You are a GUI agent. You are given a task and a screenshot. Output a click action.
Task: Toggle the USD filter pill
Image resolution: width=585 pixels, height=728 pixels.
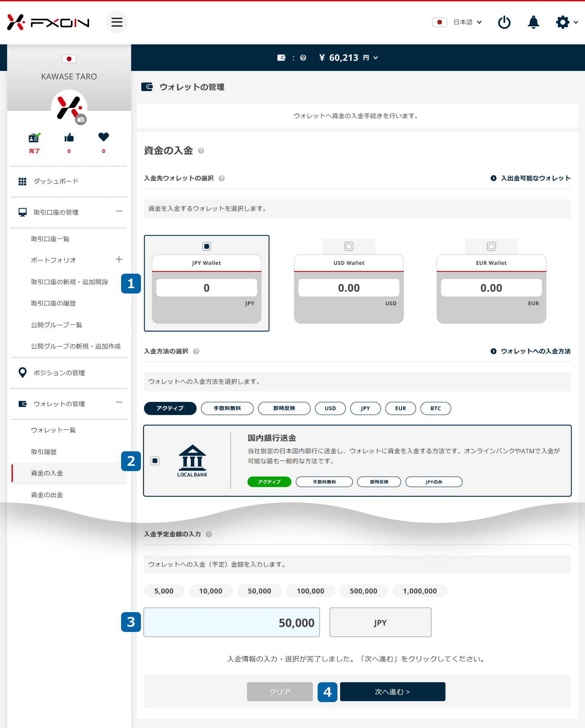(331, 408)
